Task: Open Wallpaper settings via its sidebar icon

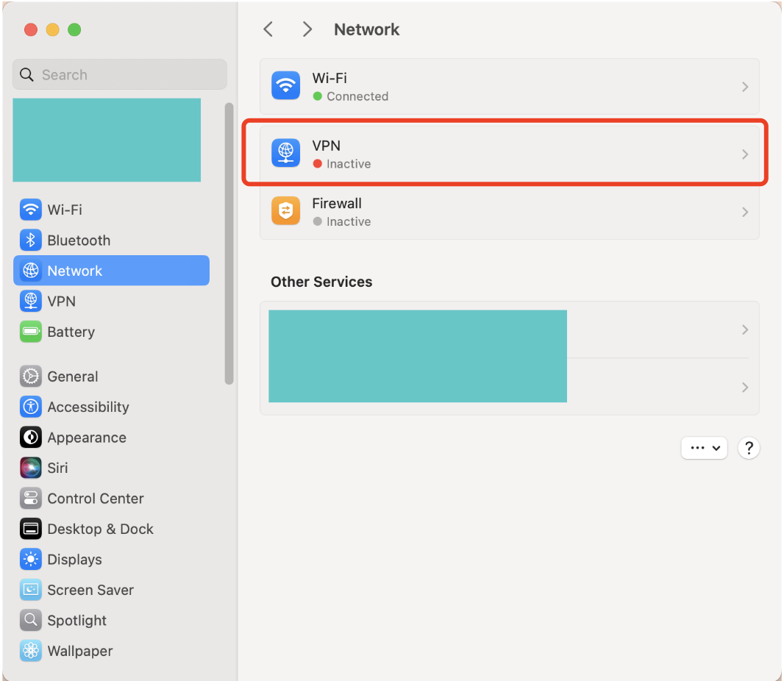Action: [x=30, y=651]
